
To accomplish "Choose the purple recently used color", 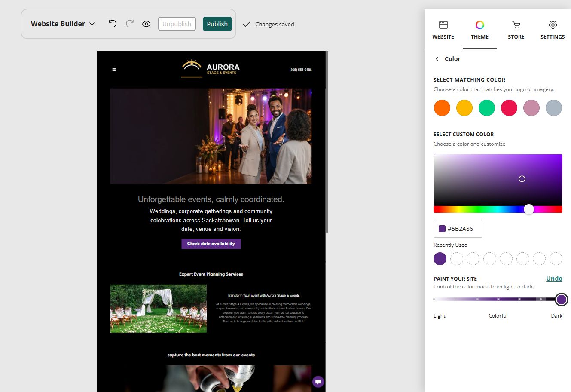I will pos(440,259).
